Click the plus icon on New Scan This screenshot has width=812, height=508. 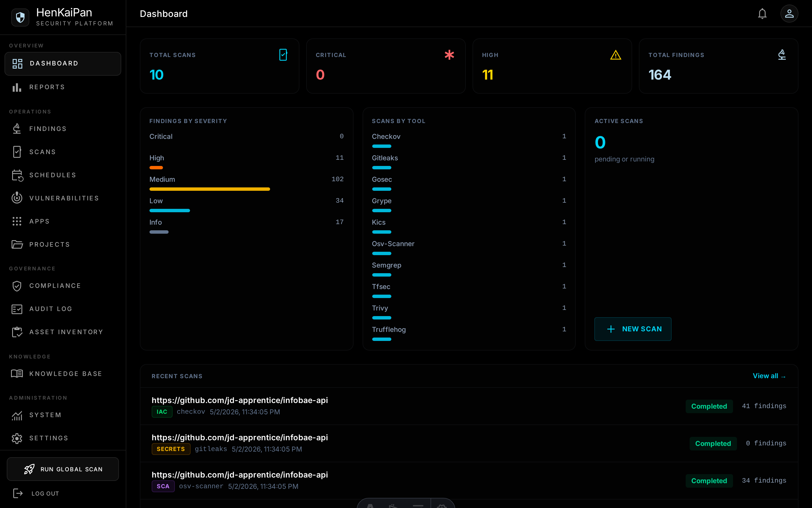pos(611,329)
